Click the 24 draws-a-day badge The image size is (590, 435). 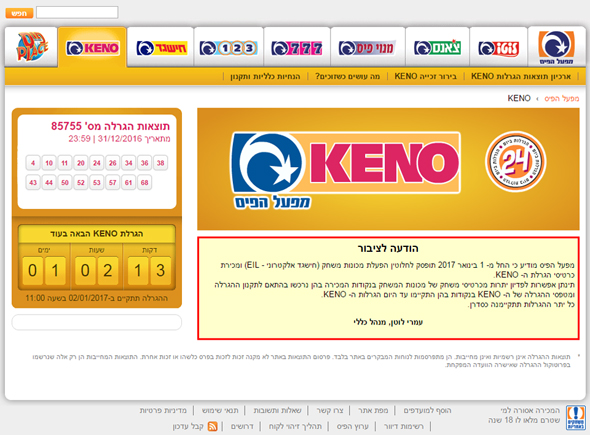(x=515, y=162)
